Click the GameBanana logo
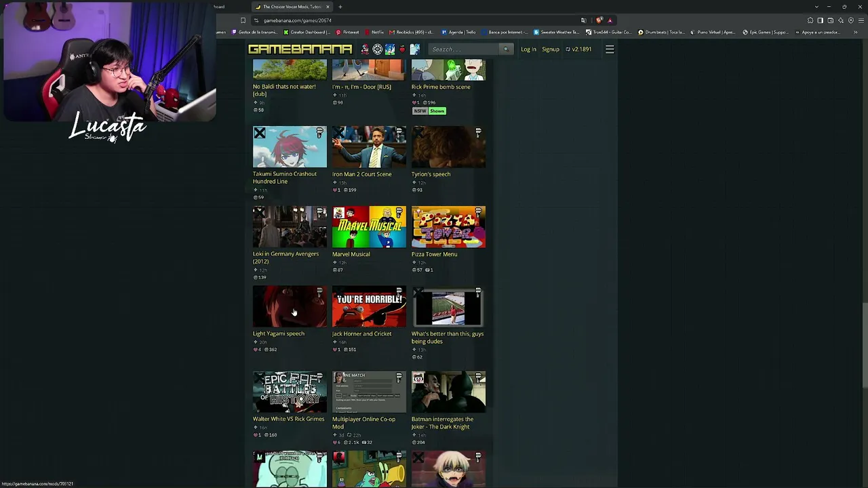Image resolution: width=868 pixels, height=488 pixels. tap(300, 49)
